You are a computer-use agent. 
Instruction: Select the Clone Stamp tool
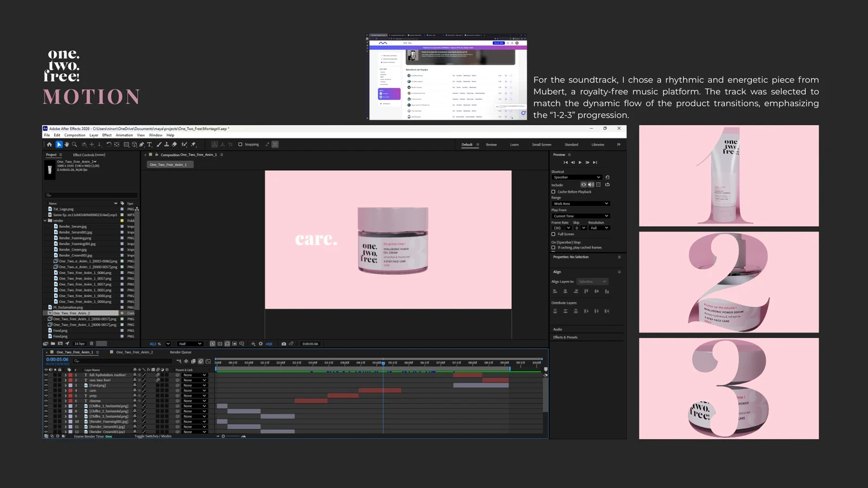point(167,145)
